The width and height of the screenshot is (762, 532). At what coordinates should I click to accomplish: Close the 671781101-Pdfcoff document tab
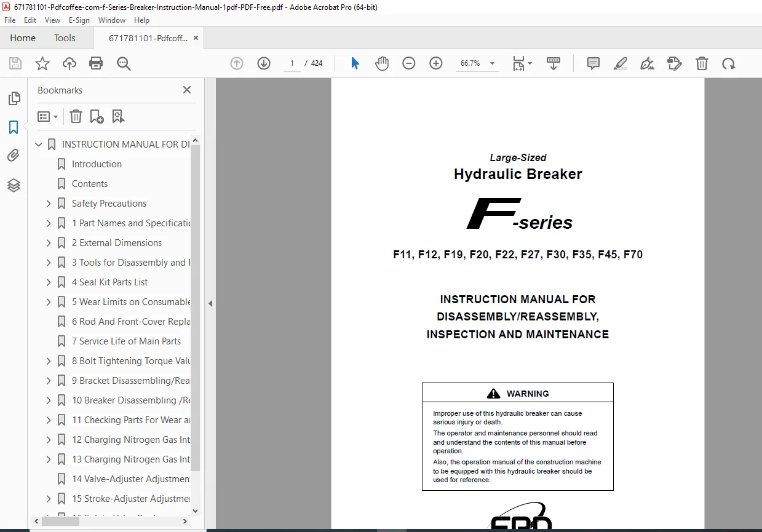click(196, 38)
